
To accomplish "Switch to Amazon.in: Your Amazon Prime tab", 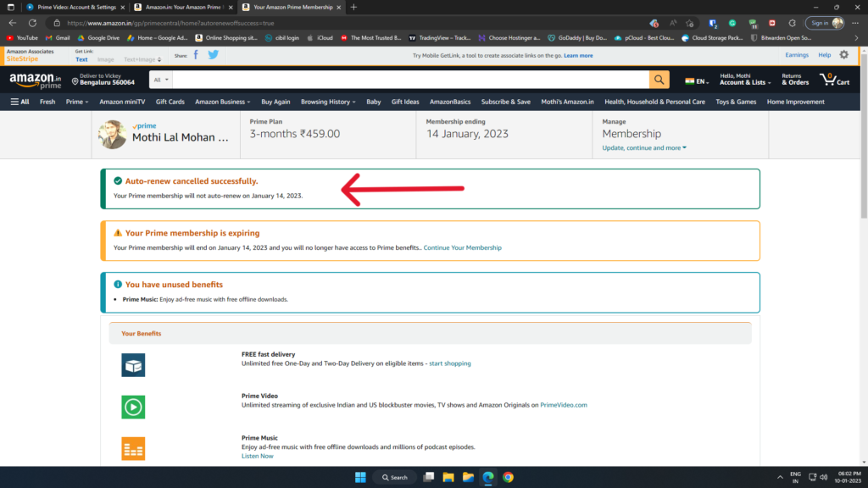I will 184,7.
